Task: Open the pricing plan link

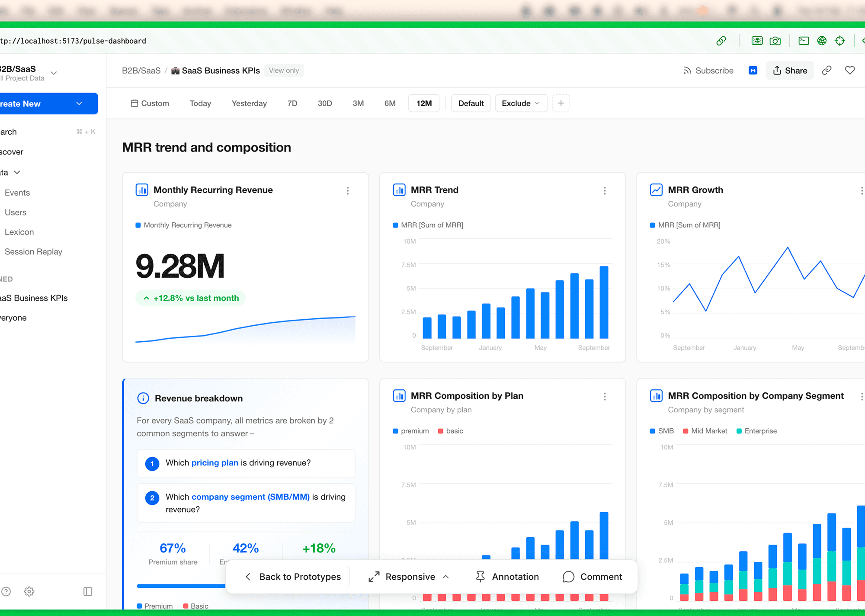Action: (215, 463)
